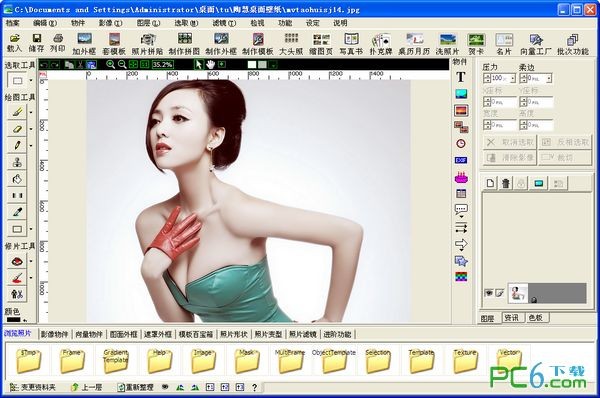Image resolution: width=600 pixels, height=398 pixels.
Task: Click the 变更资料夹 change folder button
Action: [33, 387]
